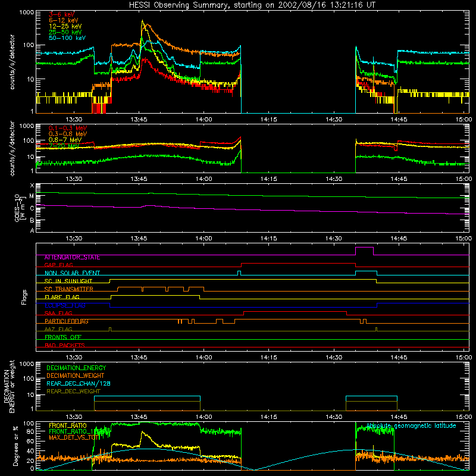Click the 'FLARE_FLAG' label
The image size is (476, 476).
pyautogui.click(x=62, y=297)
